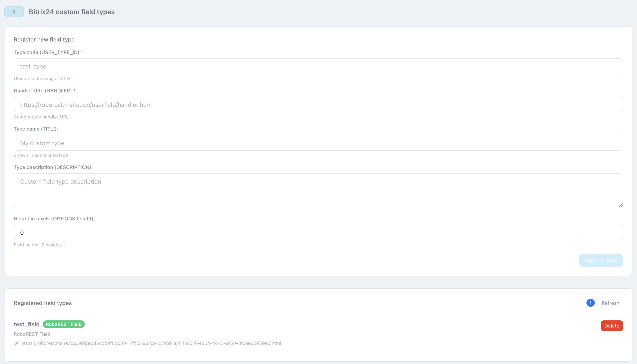The width and height of the screenshot is (637, 364).
Task: Click the green RoboREST Field badge
Action: pyautogui.click(x=64, y=324)
